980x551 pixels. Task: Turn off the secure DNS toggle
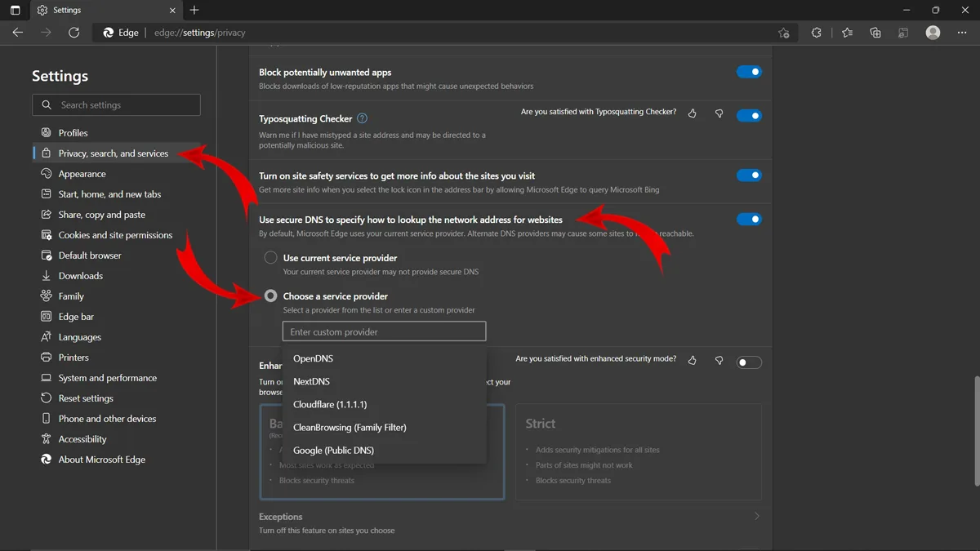pyautogui.click(x=749, y=219)
